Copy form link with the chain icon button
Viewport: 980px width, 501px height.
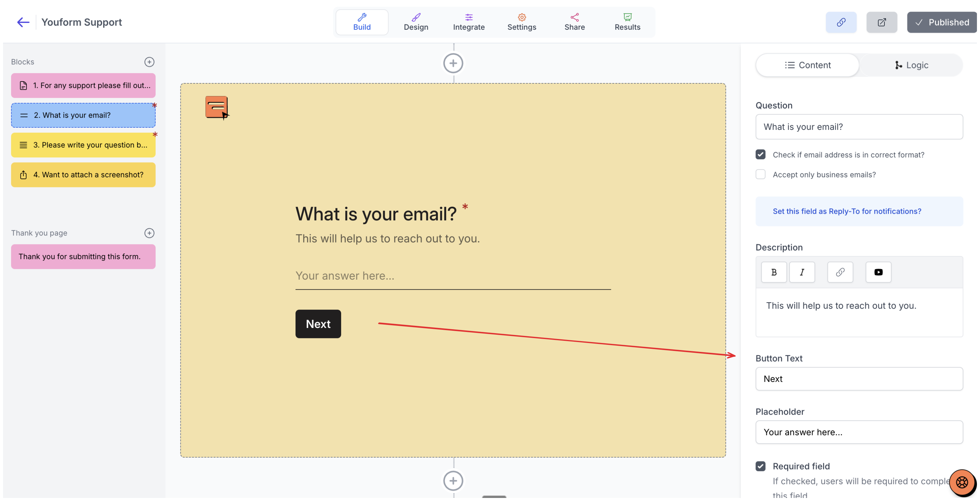(x=841, y=22)
